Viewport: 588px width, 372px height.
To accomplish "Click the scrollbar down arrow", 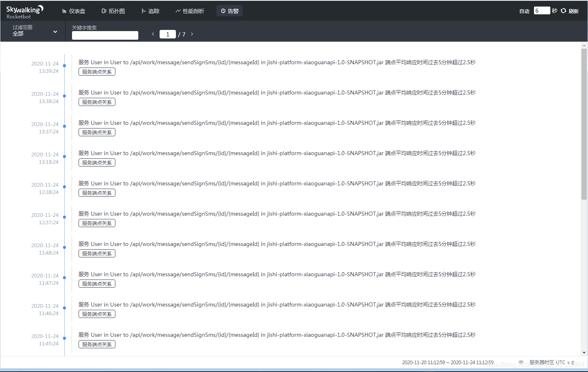I will (x=584, y=353).
